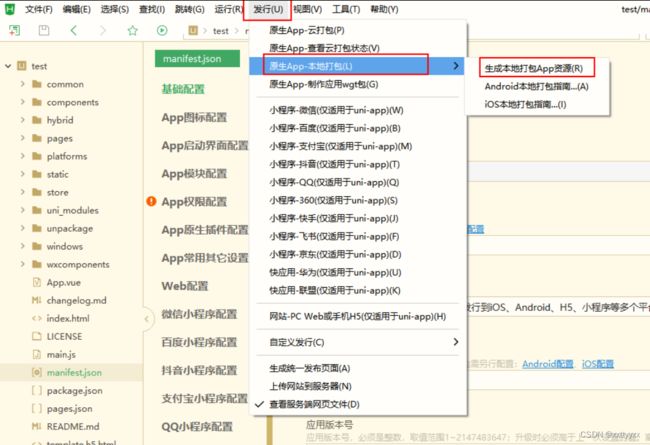The height and width of the screenshot is (445, 650).
Task: Go forward with the right arrow icon
Action: click(x=103, y=30)
